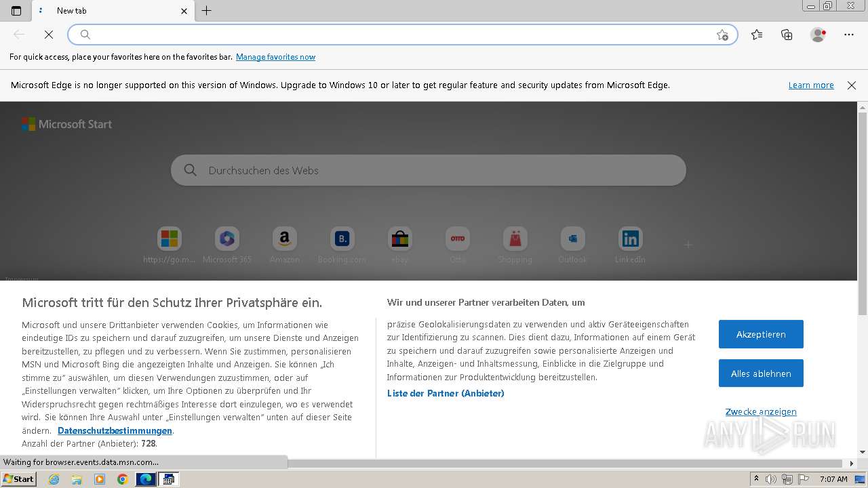Close the New tab tab
The width and height of the screenshot is (868, 488).
pos(184,11)
